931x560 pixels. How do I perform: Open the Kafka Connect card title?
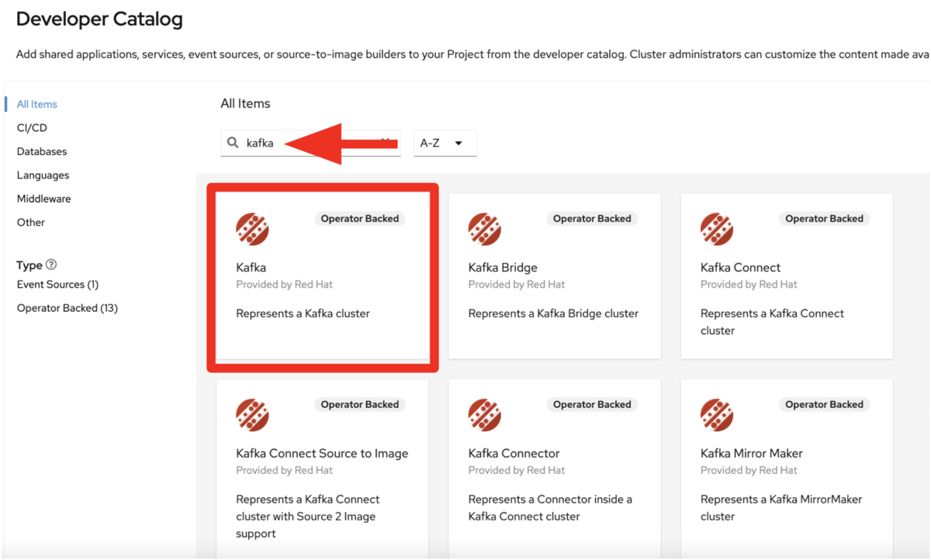[741, 268]
